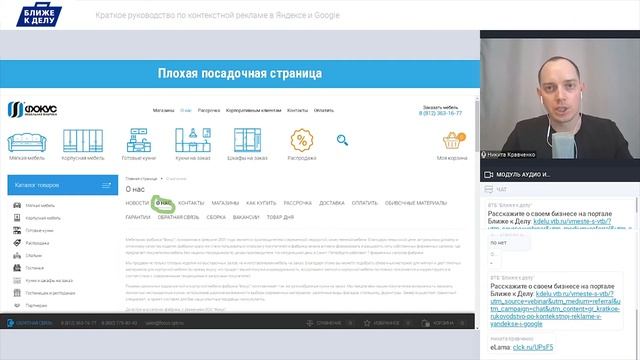This screenshot has height=360, width=640.
Task: Click the Избранное star icon in bottom bar
Action: [x=367, y=323]
